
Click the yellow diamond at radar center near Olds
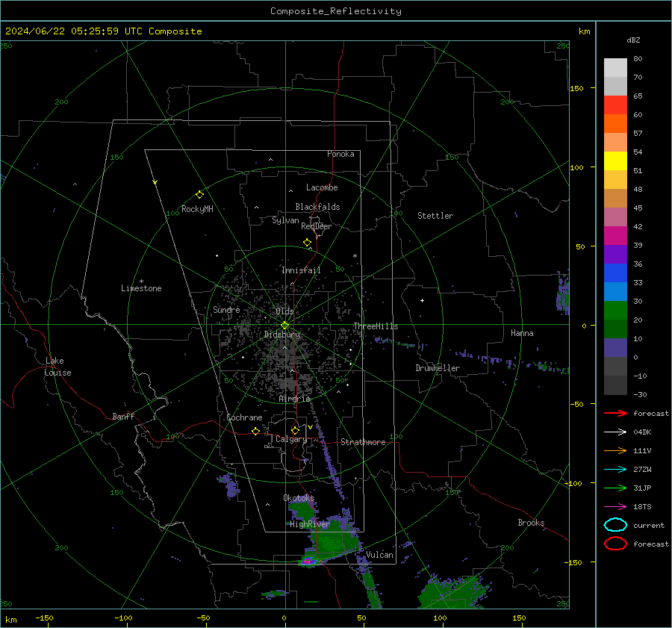tap(285, 326)
